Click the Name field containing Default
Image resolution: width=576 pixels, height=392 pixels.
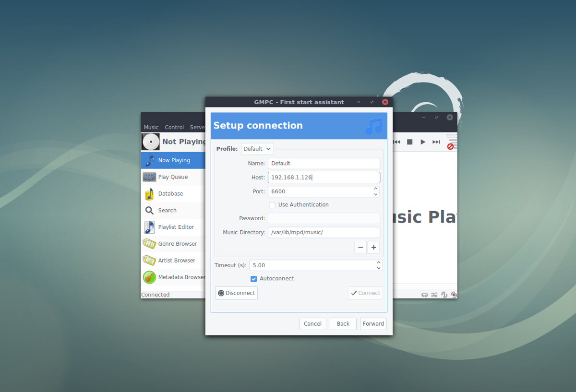coord(324,163)
